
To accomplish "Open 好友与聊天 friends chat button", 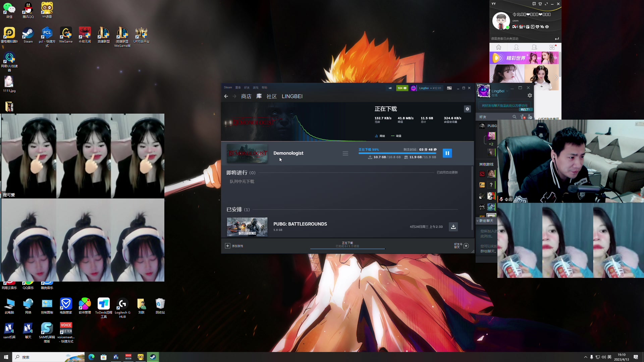I will coord(461,246).
